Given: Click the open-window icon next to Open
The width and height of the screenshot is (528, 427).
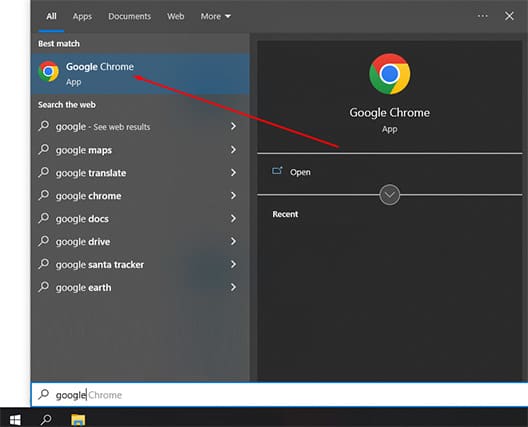Looking at the screenshot, I should (277, 171).
